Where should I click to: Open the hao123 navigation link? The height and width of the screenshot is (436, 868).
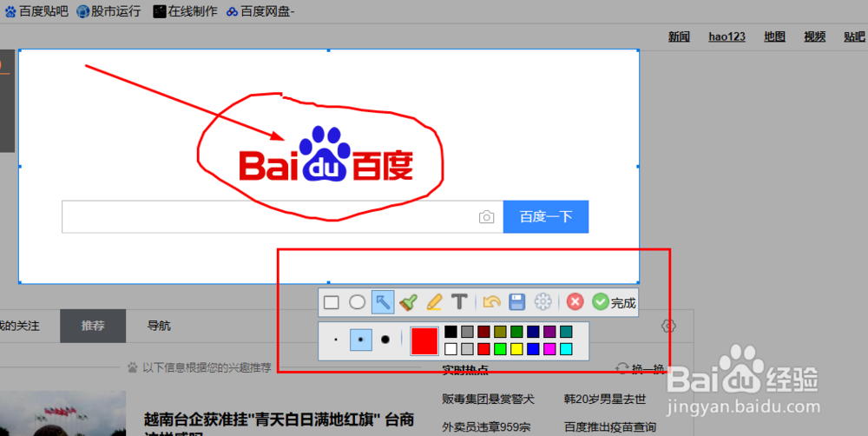[727, 36]
